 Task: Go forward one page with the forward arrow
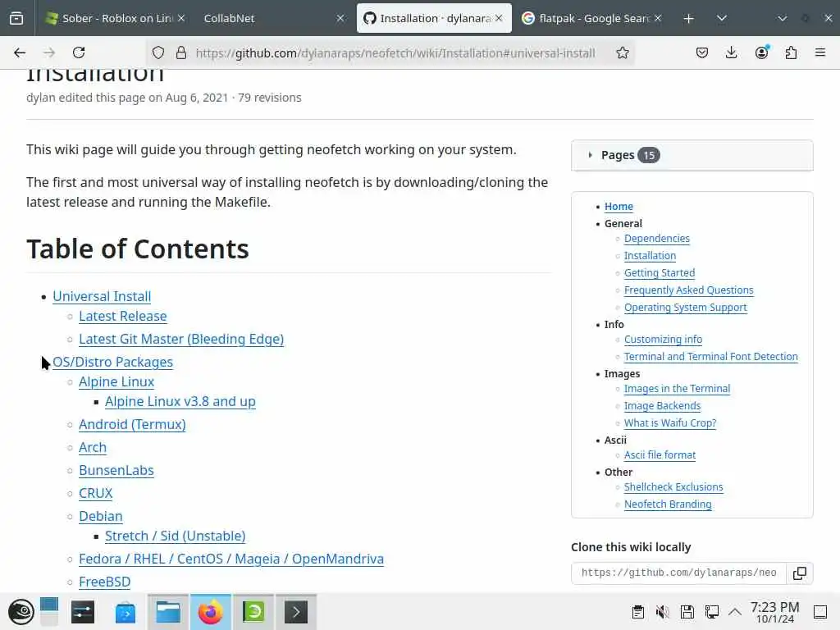[49, 52]
